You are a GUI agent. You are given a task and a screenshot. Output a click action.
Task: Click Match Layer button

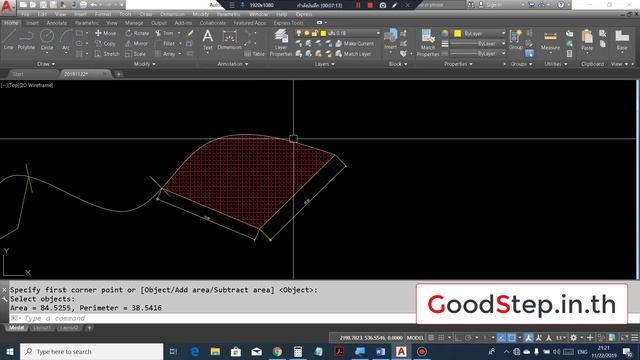point(353,53)
